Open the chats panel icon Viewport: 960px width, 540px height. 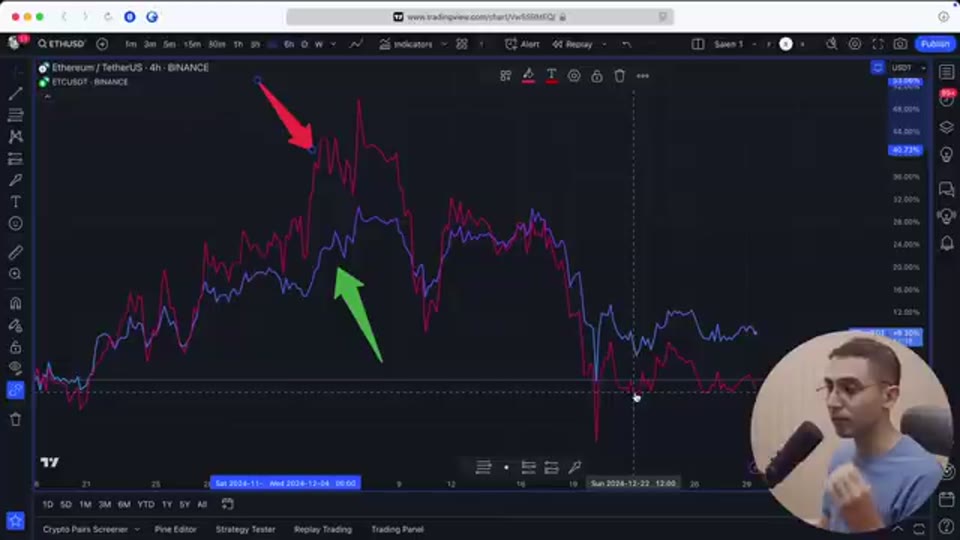[947, 189]
